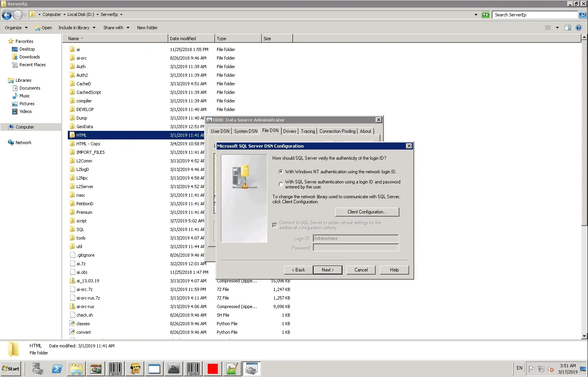588x377 pixels.
Task: Switch to Connection Pooling tab
Action: click(337, 131)
